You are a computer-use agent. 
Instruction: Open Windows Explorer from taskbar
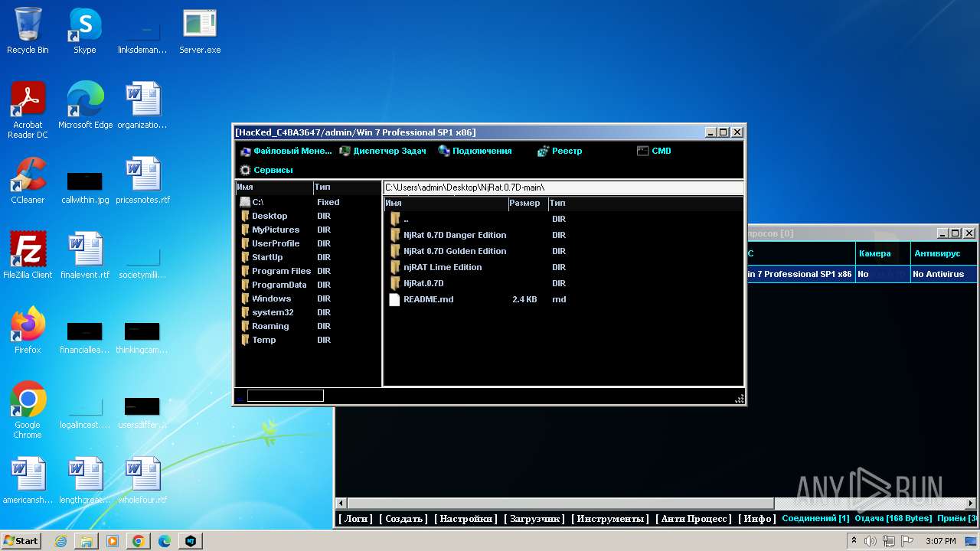click(x=87, y=541)
